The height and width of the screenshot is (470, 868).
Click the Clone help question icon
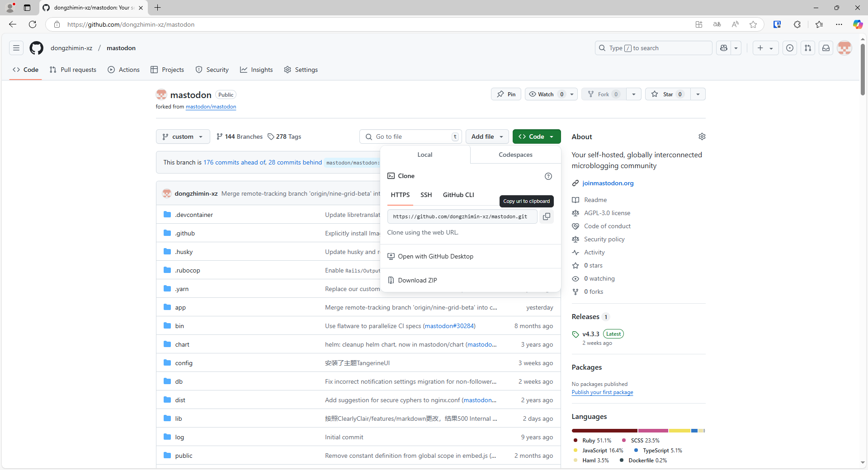(x=548, y=176)
